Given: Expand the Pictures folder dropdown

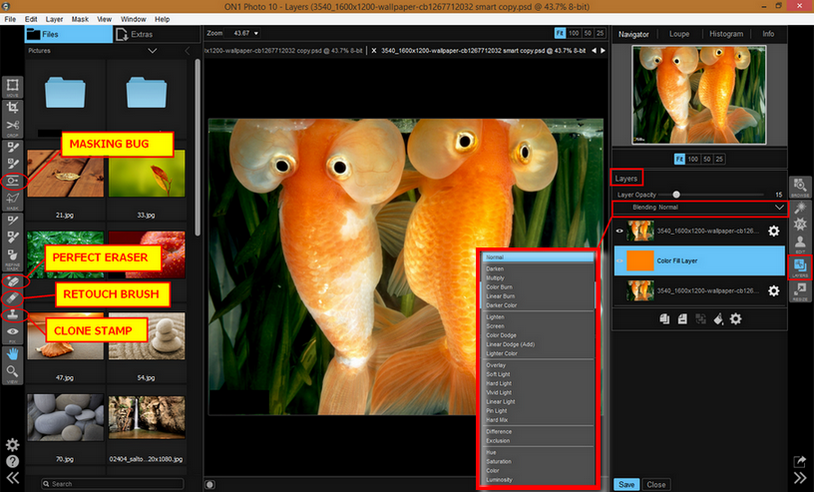Looking at the screenshot, I should [152, 51].
